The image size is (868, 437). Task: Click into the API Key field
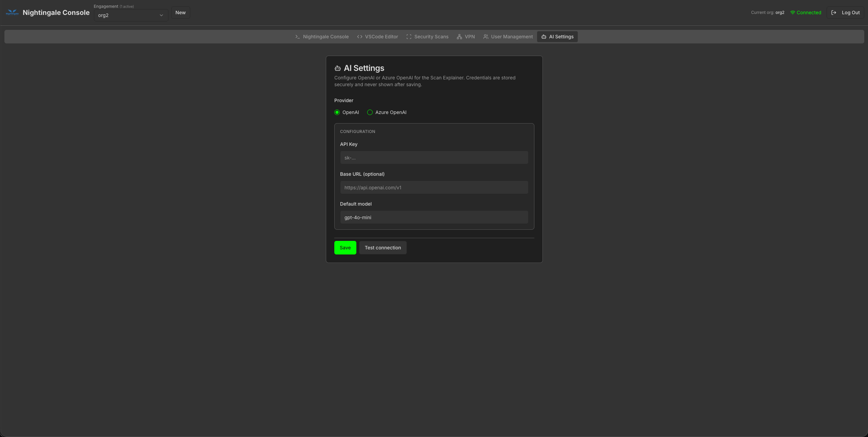click(x=434, y=157)
